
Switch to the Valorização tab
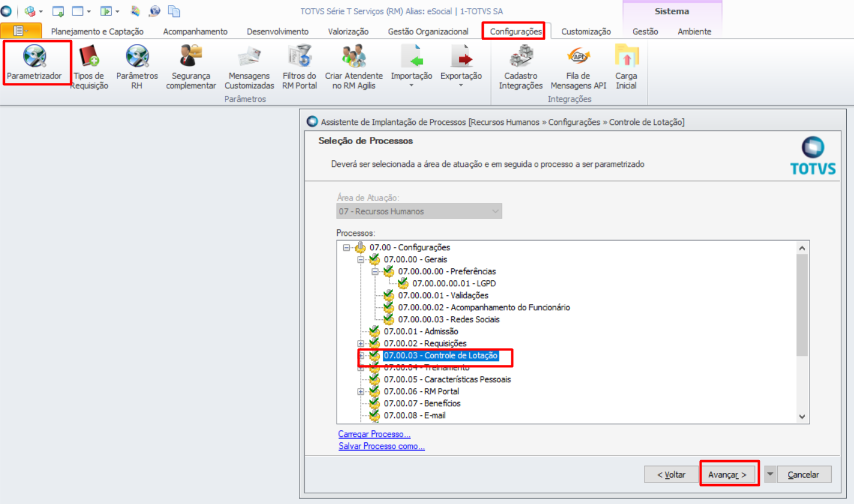[348, 31]
